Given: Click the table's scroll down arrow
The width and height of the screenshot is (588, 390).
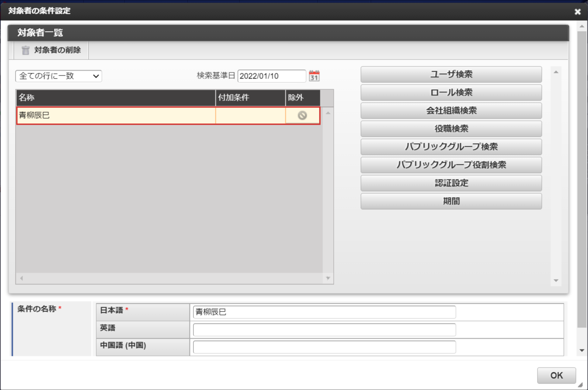Looking at the screenshot, I should point(328,278).
